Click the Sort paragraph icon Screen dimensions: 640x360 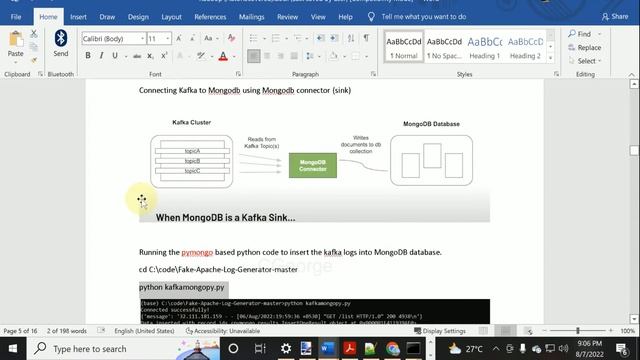(351, 38)
